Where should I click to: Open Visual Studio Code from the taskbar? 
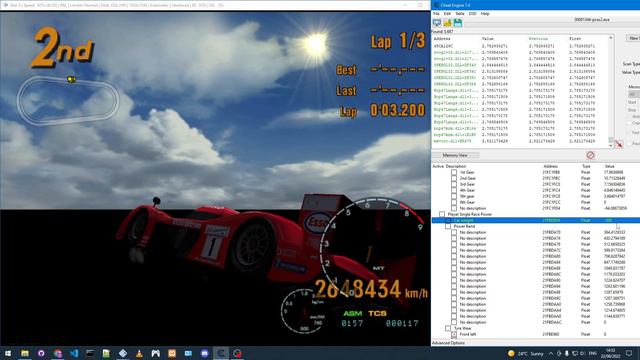(x=74, y=353)
